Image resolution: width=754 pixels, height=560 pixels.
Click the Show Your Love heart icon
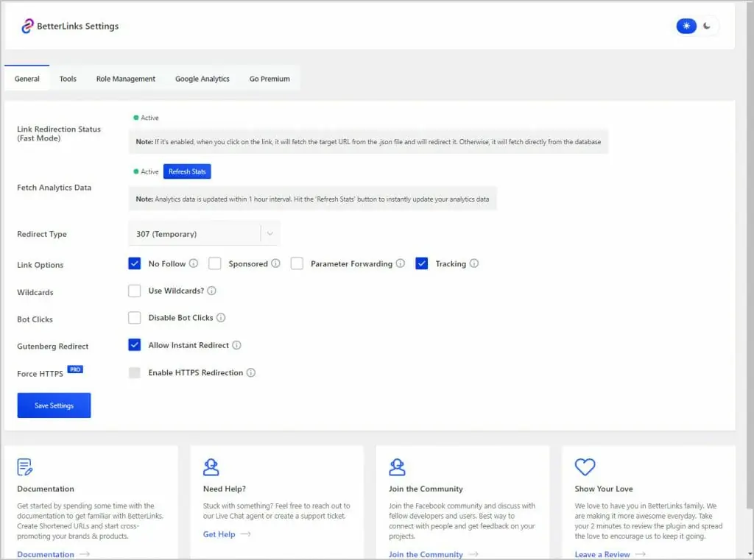click(x=585, y=467)
